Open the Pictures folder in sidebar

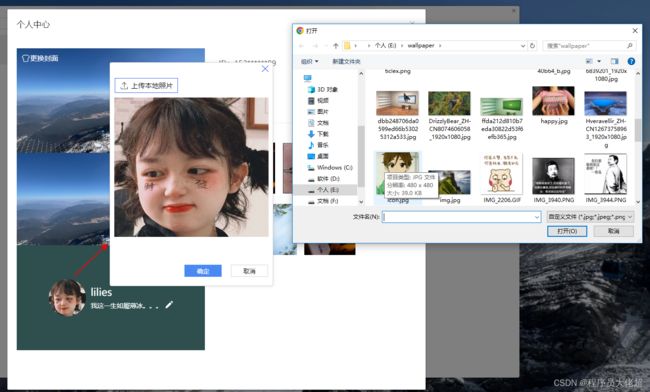pos(318,112)
